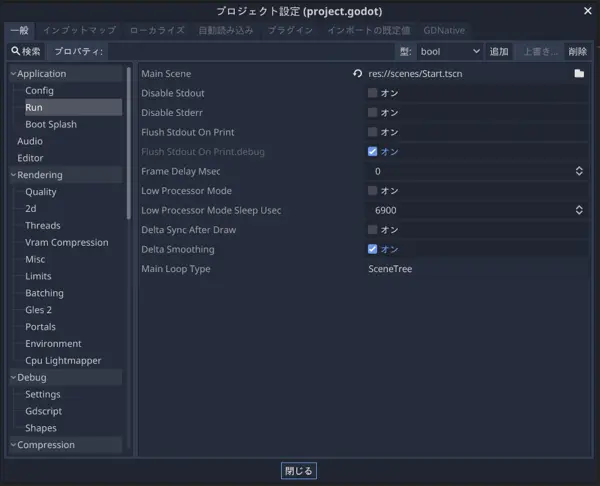The height and width of the screenshot is (486, 600).
Task: Go to the プラグイン tab
Action: click(290, 30)
